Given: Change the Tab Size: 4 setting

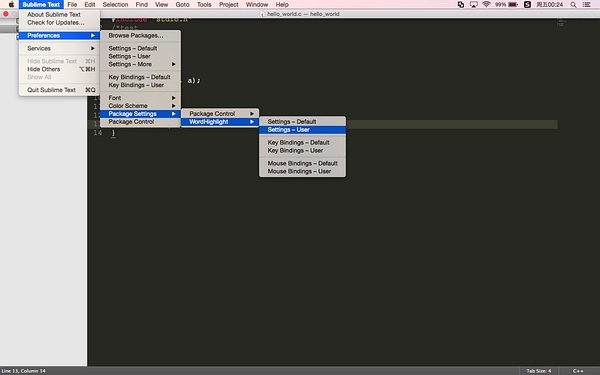Looking at the screenshot, I should (x=539, y=371).
